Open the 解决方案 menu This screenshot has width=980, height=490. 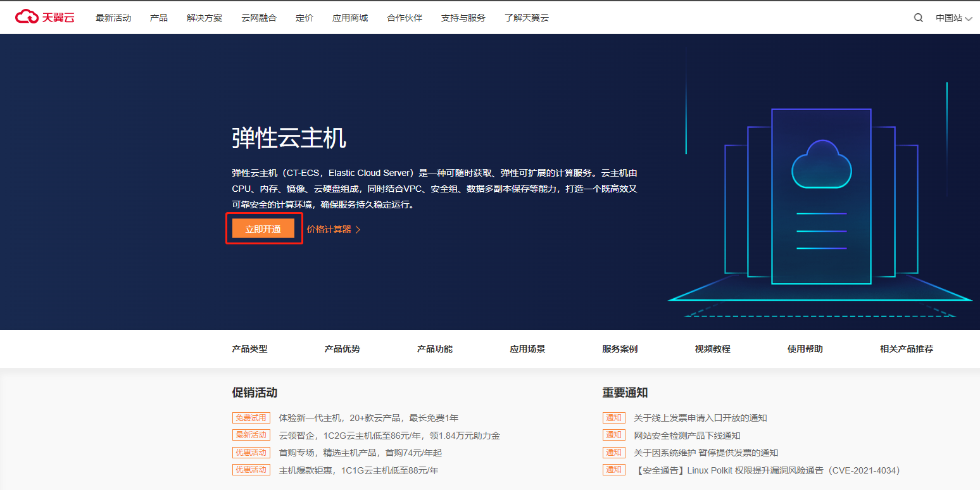click(204, 18)
